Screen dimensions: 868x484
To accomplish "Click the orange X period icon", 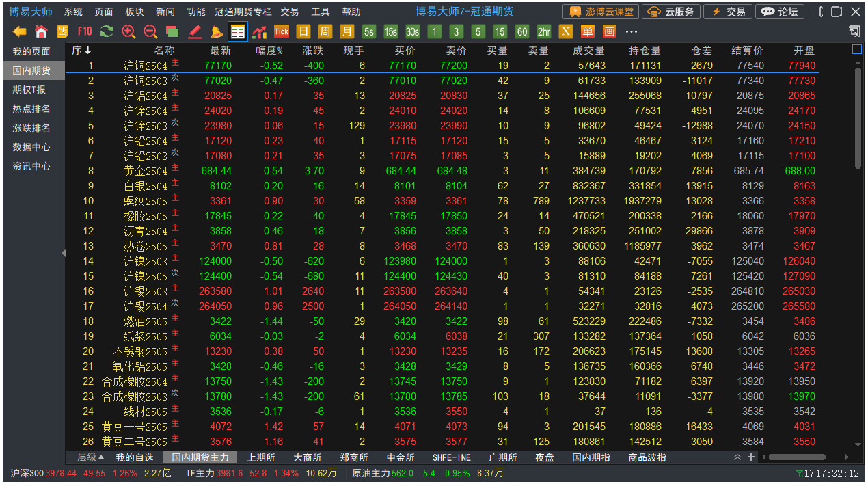I will click(x=566, y=31).
